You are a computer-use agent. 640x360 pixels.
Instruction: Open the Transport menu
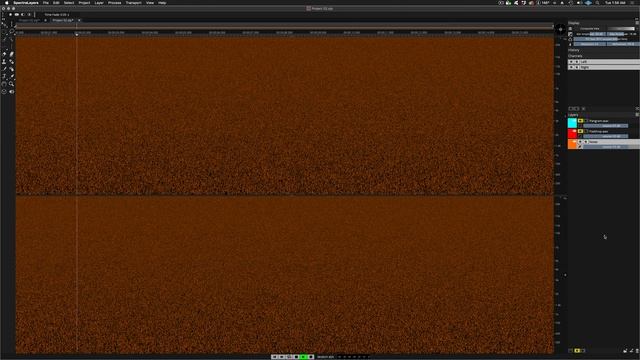(x=133, y=3)
